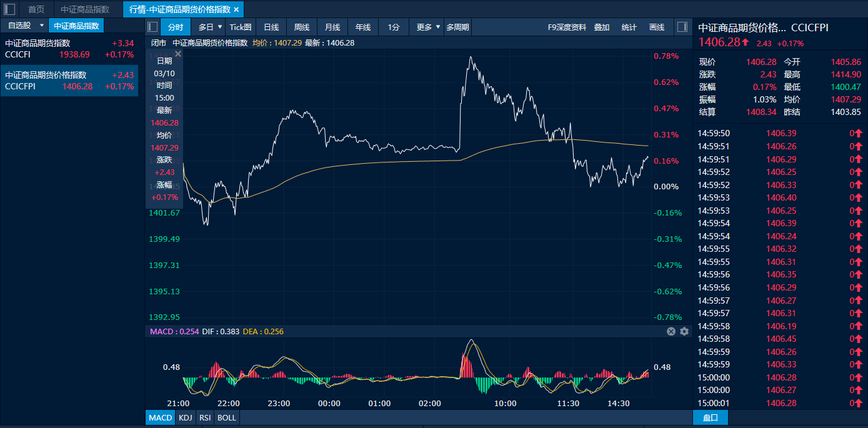Collapse the left watchlist sidebar from chart toolbar

coord(152,27)
